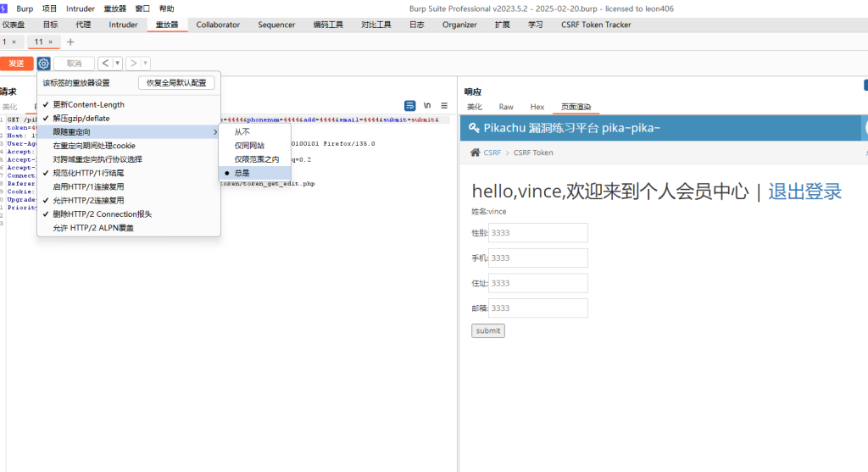This screenshot has height=472, width=868.
Task: Switch response view to 页面渲染
Action: [576, 107]
